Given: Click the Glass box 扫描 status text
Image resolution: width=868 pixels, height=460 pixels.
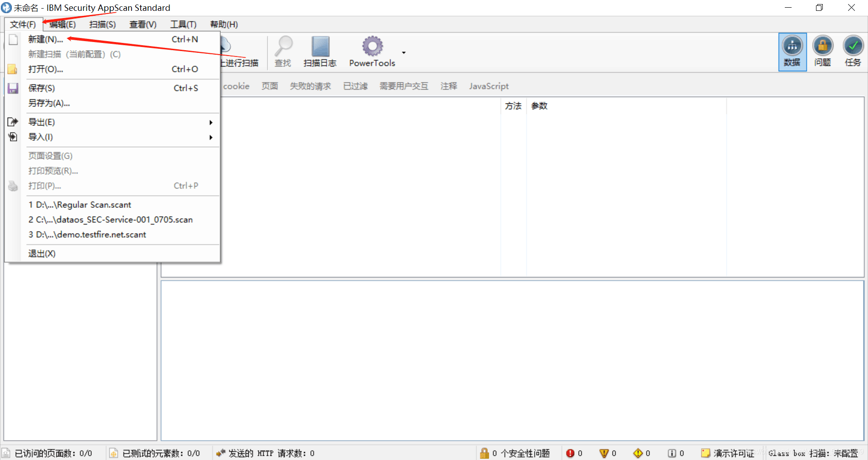Looking at the screenshot, I should 813,453.
